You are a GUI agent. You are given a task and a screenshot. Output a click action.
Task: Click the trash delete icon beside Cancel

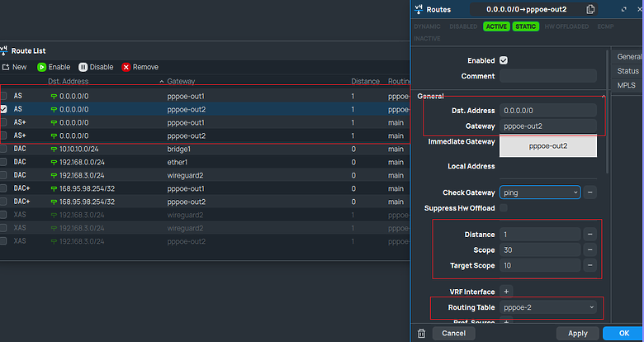point(421,334)
